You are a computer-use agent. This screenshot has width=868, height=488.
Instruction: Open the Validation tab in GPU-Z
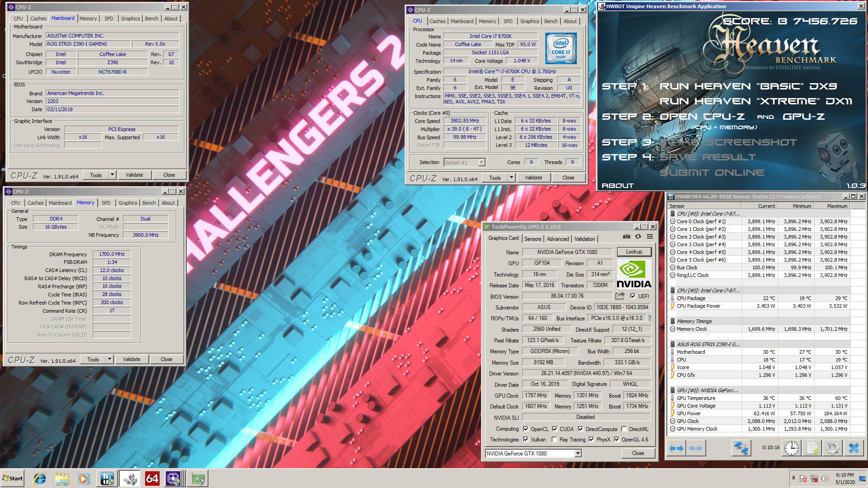[x=585, y=239]
